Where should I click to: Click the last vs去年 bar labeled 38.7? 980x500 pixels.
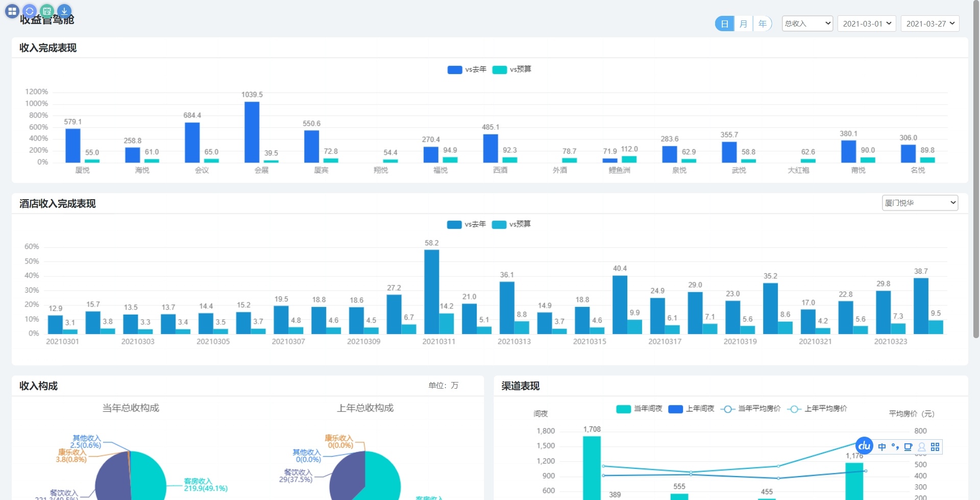coord(921,306)
